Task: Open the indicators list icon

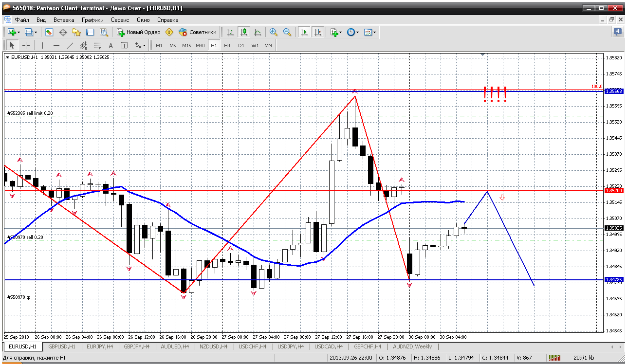Action: coord(334,32)
